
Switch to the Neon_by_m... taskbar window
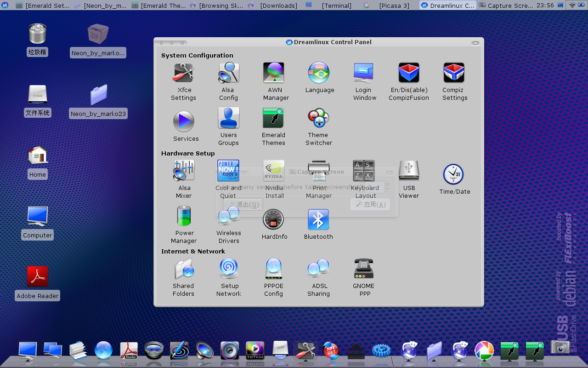pyautogui.click(x=101, y=6)
